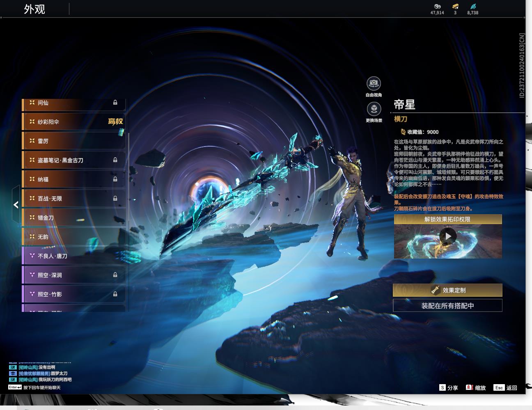Screen dimensions: 532x410
Task: Click 装配在所有搭配中 equip button
Action: pos(447,305)
